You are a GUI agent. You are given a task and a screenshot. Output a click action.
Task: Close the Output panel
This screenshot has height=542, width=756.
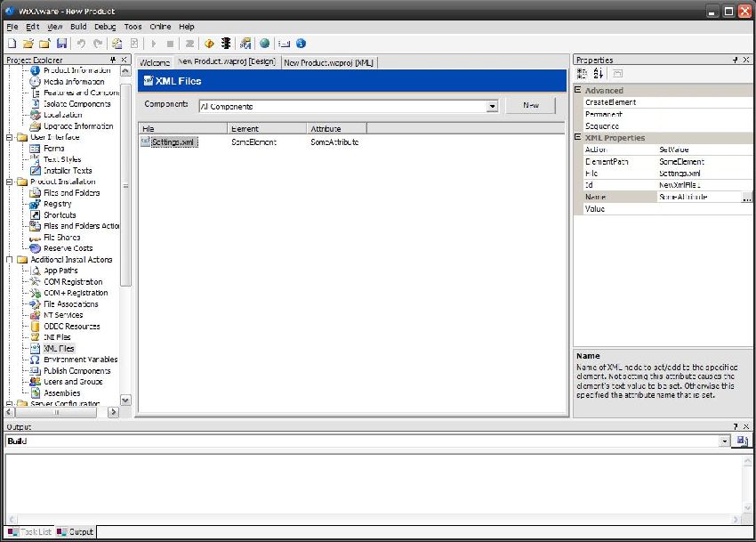pos(746,426)
